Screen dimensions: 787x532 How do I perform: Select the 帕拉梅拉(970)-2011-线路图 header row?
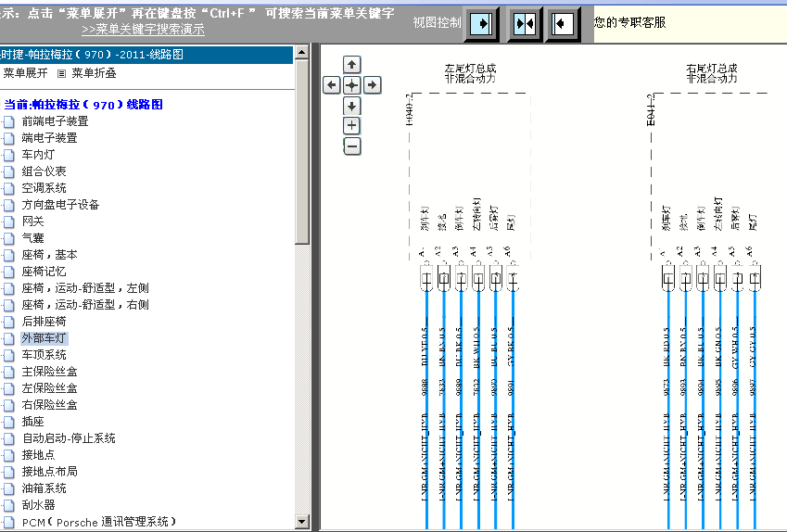[146, 55]
